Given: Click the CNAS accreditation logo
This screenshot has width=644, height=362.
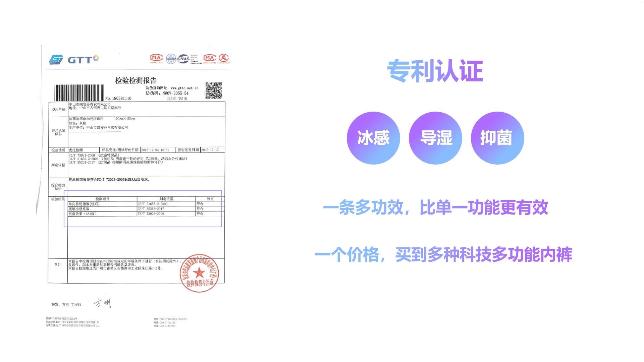Looking at the screenshot, I should point(183,59).
